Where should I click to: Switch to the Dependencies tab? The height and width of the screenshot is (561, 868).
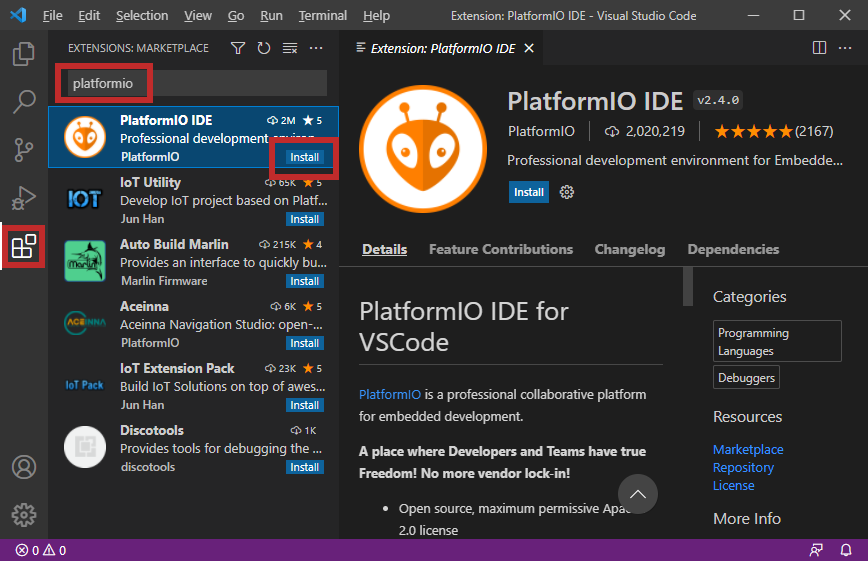733,249
